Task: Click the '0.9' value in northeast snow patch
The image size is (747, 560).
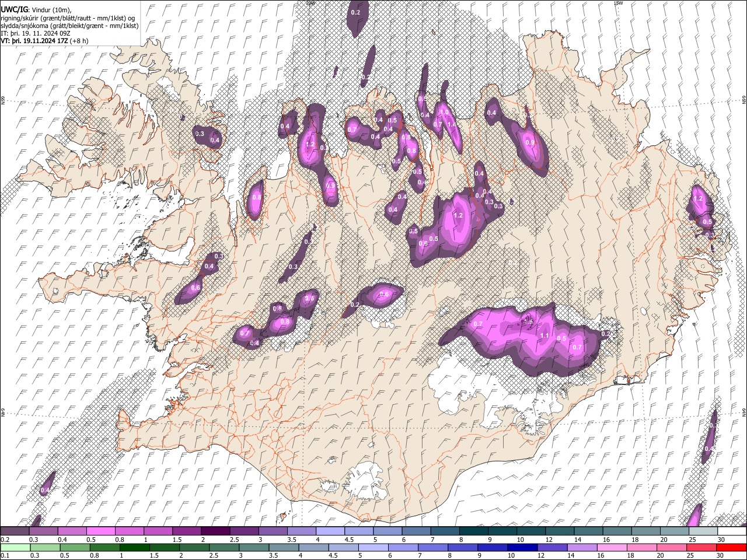Action: click(x=530, y=142)
